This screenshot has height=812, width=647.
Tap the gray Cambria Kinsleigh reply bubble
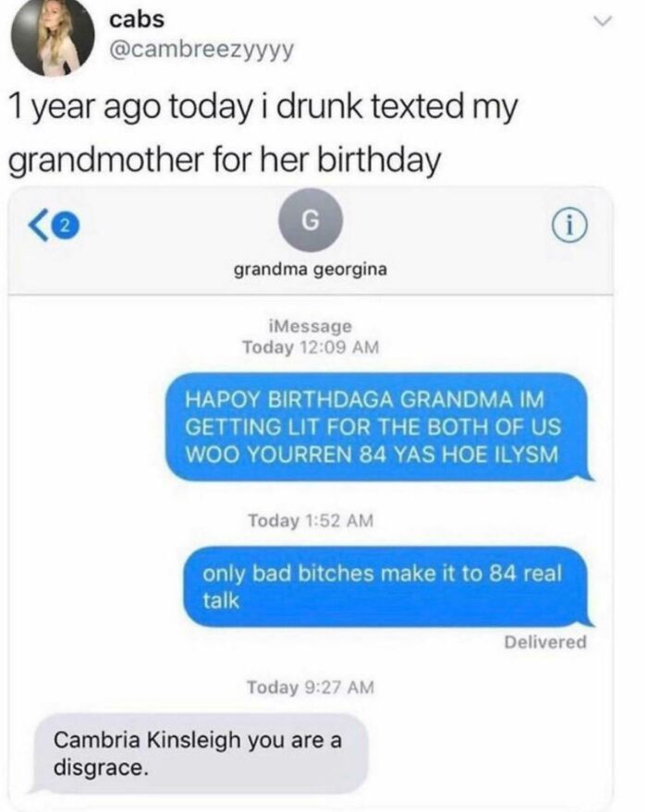pos(201,754)
